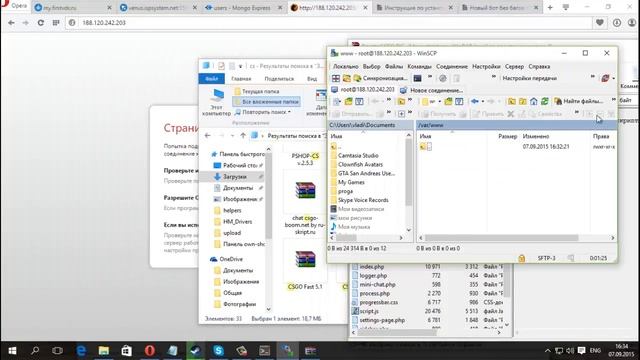The height and width of the screenshot is (360, 640).
Task: Select CSGO Fast 5.1 archive thumbnail
Action: click(305, 260)
